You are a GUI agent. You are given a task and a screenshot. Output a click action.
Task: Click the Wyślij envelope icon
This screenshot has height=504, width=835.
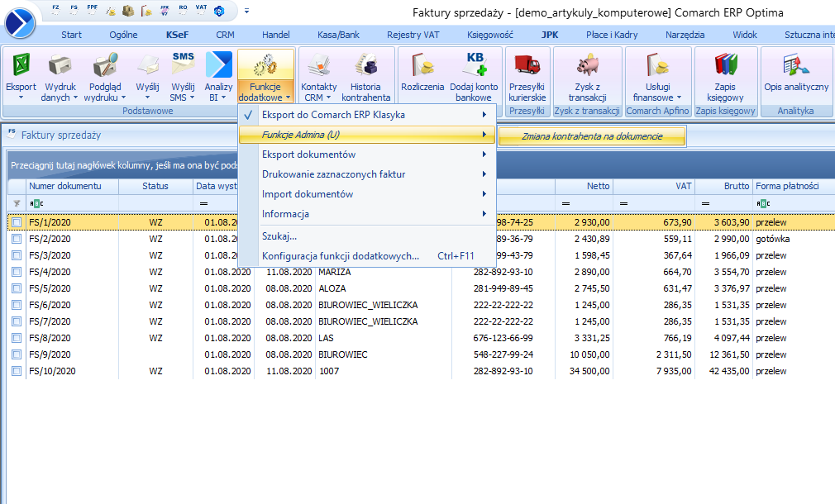coord(147,65)
